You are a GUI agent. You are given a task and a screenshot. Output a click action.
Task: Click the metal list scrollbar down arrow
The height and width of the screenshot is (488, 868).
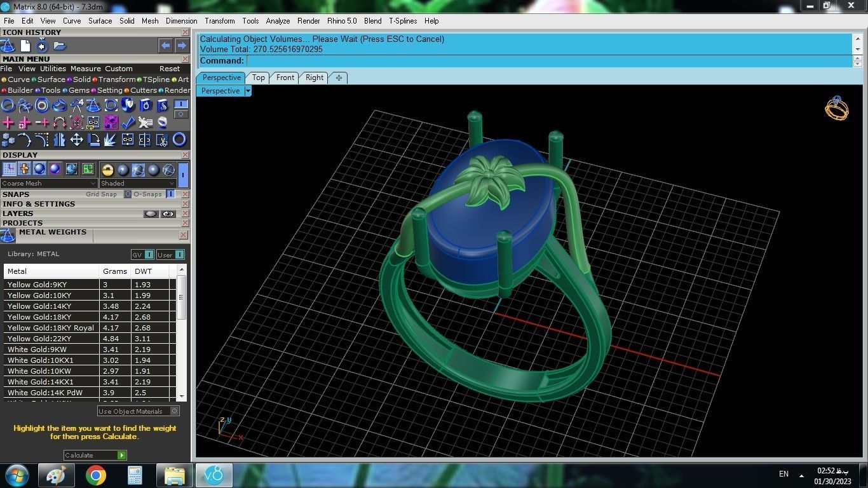pyautogui.click(x=182, y=396)
